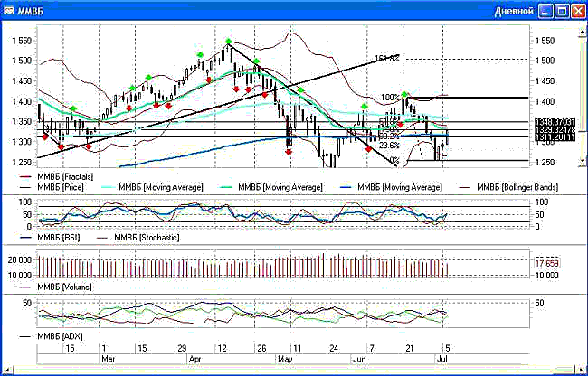Maximize the ММВБ chart window
This screenshot has height=376, width=588.
click(x=562, y=11)
